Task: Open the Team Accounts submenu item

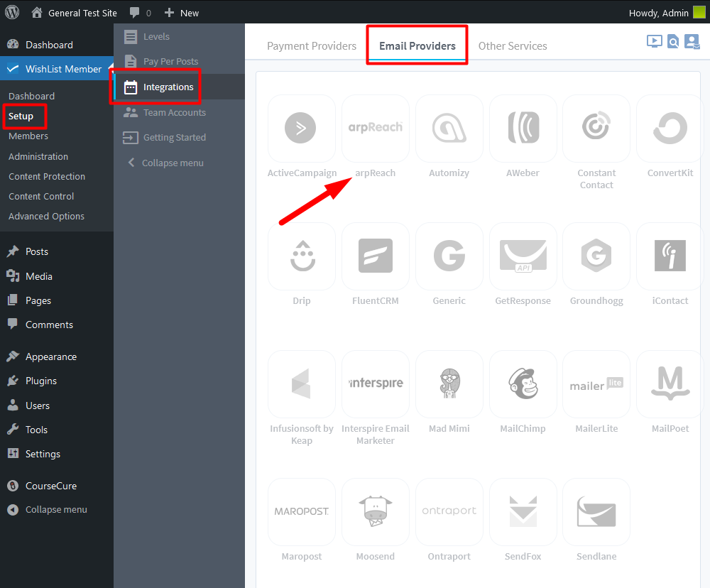Action: (180, 112)
